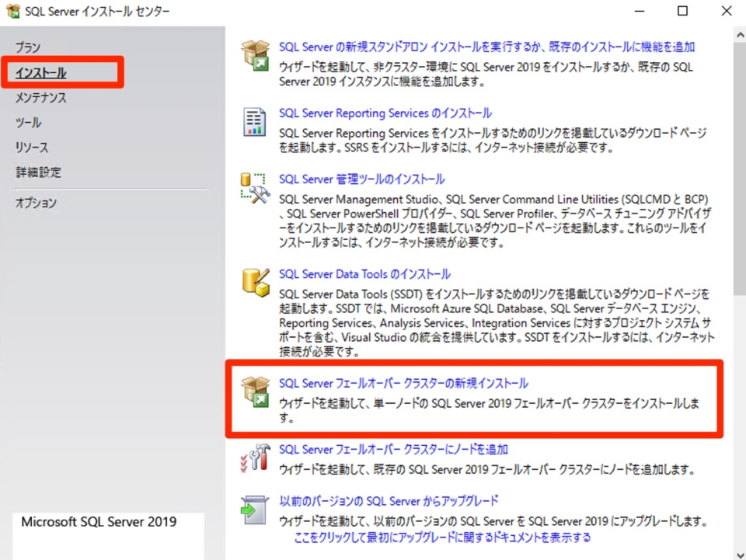Click description 既存の SQL Server 2019 フェールオーバー クラスターにノードを追加します
Viewport: 746px width, 560px height.
[x=487, y=470]
